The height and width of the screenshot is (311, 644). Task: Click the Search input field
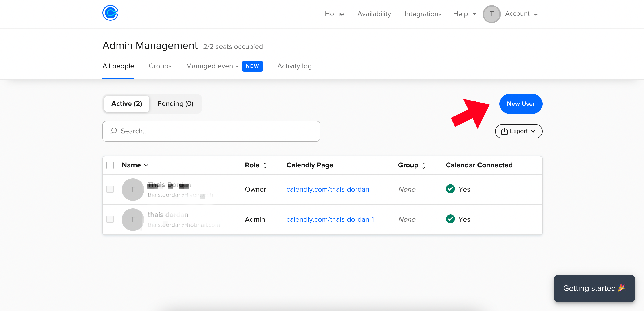215,131
